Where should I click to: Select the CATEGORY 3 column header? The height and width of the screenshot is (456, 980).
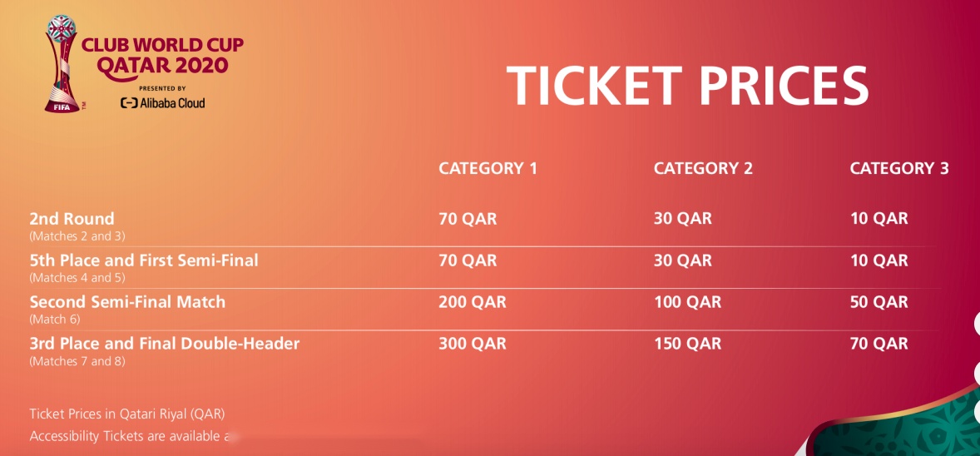[x=898, y=168]
